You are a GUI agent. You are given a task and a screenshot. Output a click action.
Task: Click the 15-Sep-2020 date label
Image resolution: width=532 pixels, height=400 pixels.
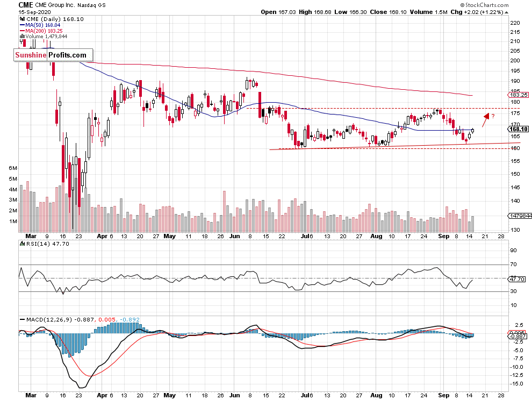[34, 12]
